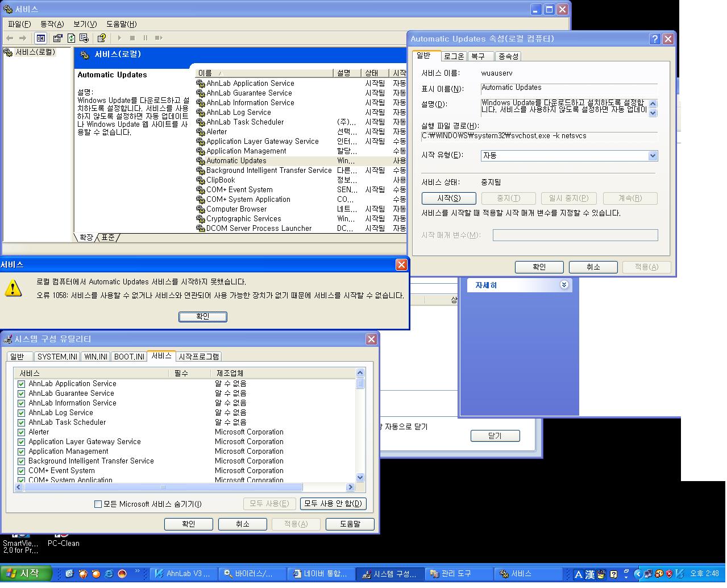Click 확인 on the error 1058 dialog
Image resolution: width=727 pixels, height=588 pixels.
tap(203, 316)
